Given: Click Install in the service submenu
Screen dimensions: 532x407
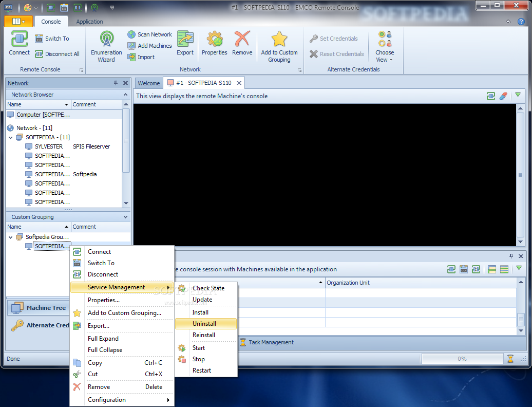Looking at the screenshot, I should [206, 312].
